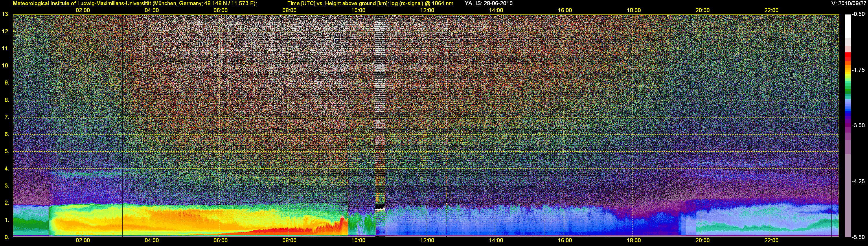Viewport: 868px width, 246px height.
Task: Click the 10. height axis label
Action: (x=6, y=65)
